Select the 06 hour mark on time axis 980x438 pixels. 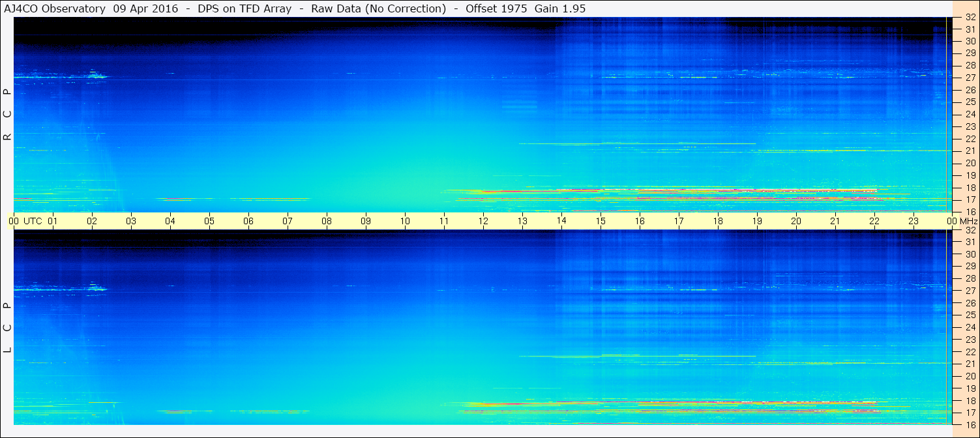point(248,221)
